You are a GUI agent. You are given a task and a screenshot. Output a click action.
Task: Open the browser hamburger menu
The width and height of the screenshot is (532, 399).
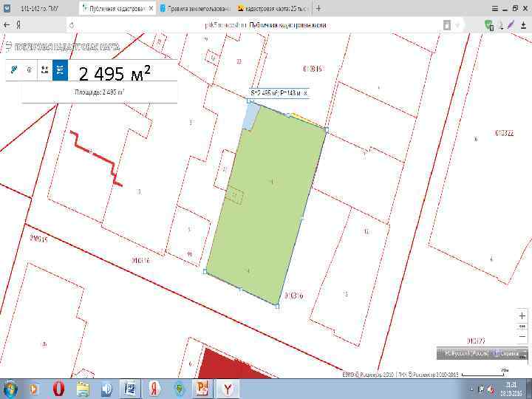pyautogui.click(x=495, y=9)
